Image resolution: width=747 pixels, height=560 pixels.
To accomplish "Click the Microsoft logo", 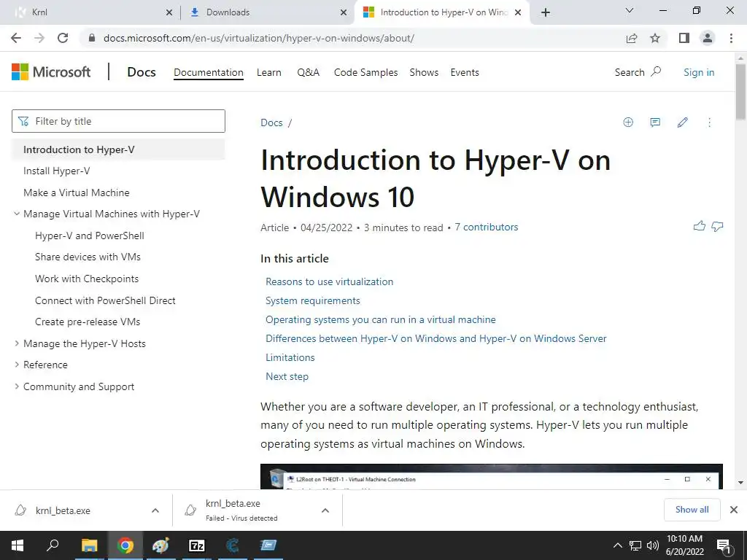I will 51,72.
